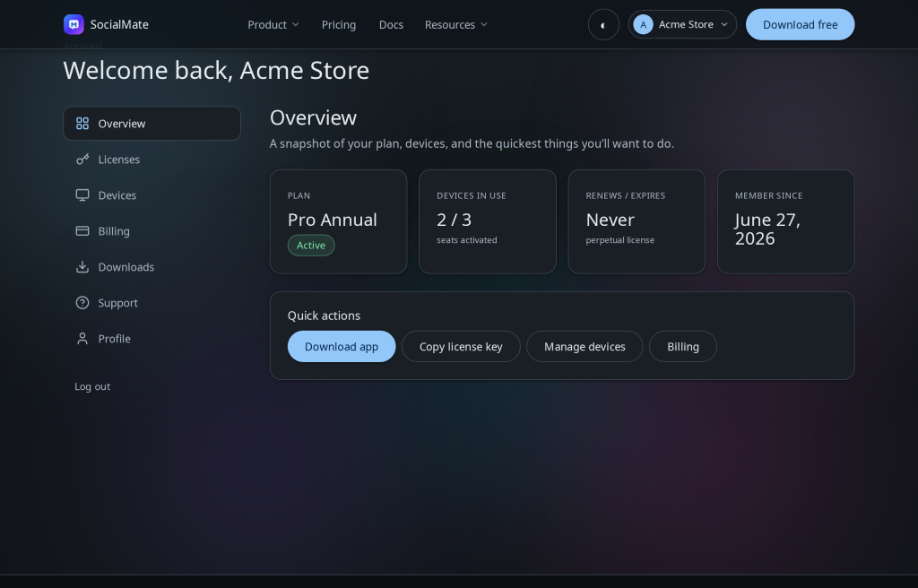918x588 pixels.
Task: Click the Pro Annual plan text
Action: (x=332, y=220)
